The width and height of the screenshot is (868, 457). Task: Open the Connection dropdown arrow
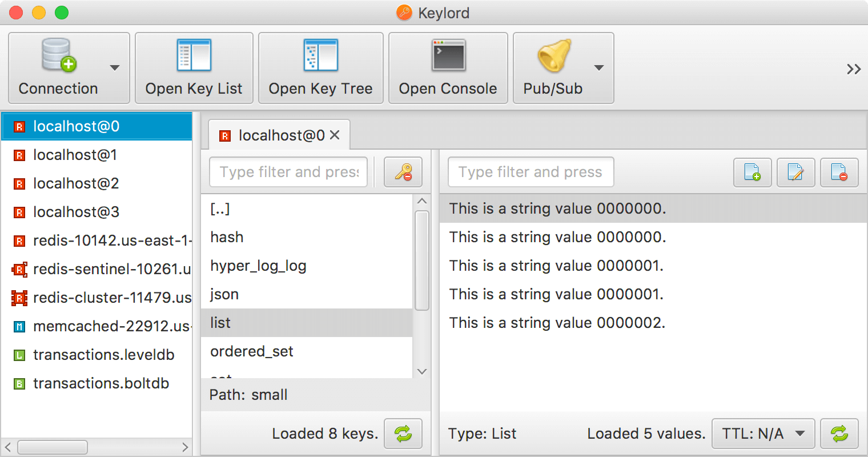coord(115,68)
